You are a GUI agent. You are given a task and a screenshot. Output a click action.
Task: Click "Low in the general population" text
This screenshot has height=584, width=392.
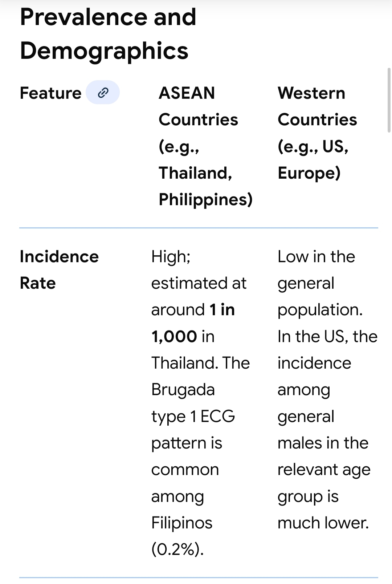coord(317,283)
